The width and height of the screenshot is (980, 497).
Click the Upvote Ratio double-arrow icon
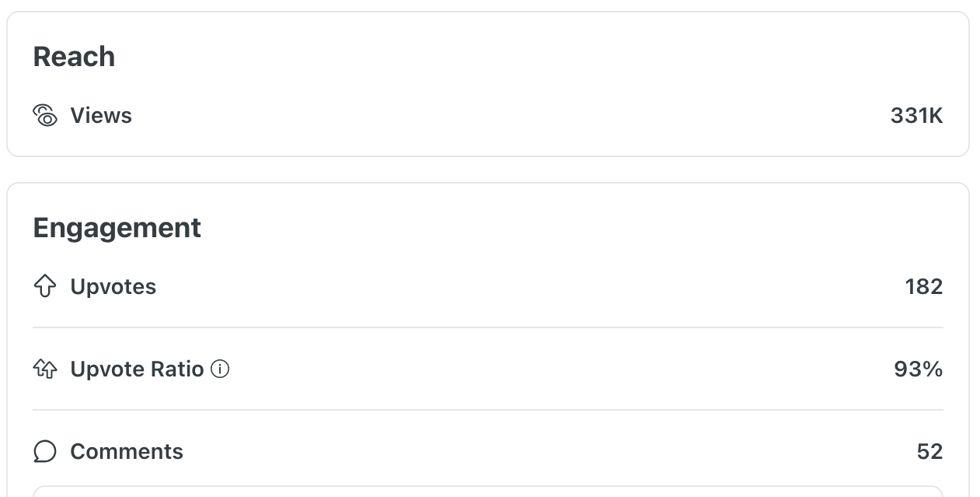click(45, 369)
